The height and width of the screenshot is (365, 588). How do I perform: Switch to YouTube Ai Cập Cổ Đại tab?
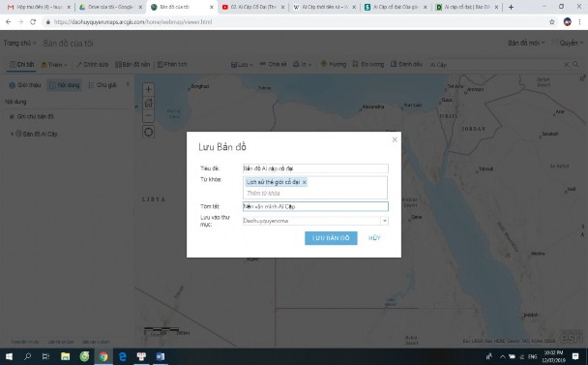point(253,7)
